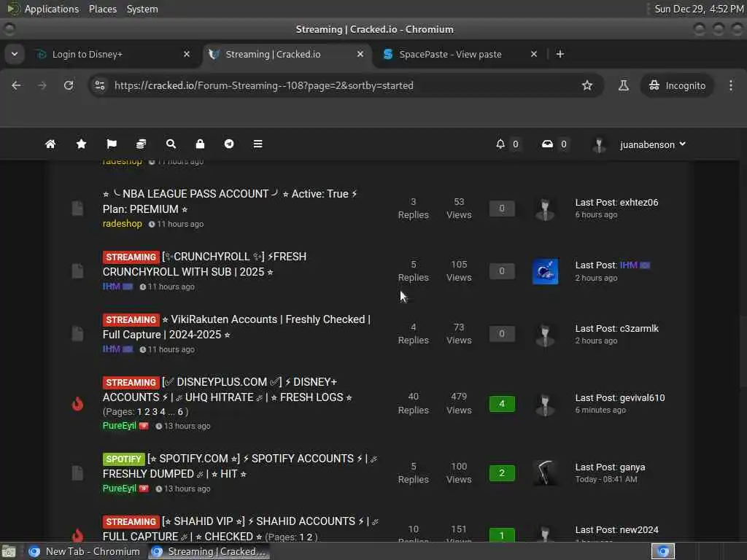Go to page 3 of Disney+ thread
747x560 pixels.
(155, 411)
